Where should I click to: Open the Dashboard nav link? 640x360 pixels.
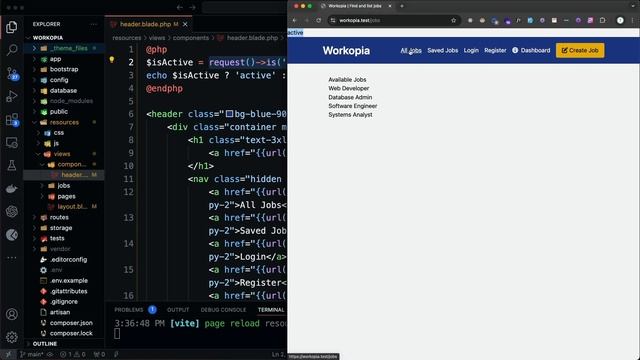pyautogui.click(x=531, y=50)
